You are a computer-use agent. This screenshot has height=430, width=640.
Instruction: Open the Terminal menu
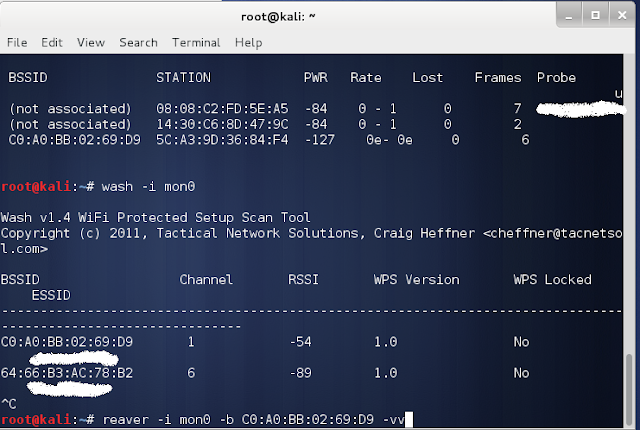click(196, 42)
